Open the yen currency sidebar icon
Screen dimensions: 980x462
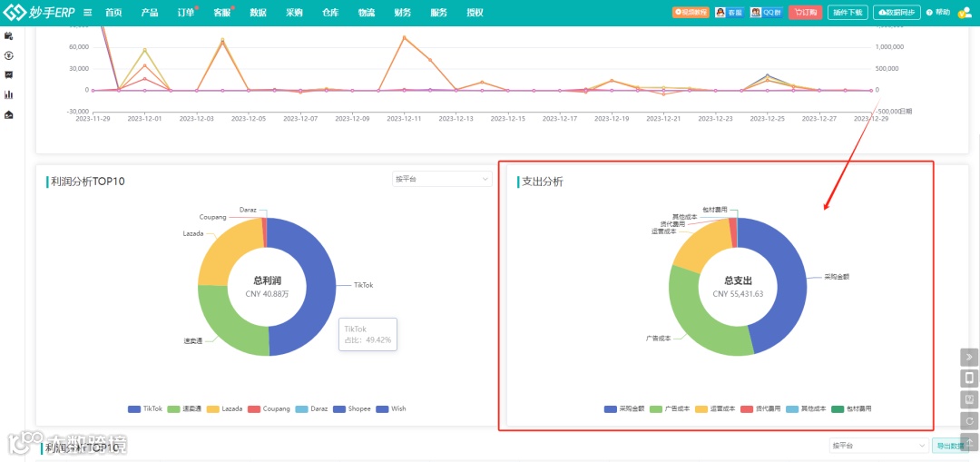[9, 55]
